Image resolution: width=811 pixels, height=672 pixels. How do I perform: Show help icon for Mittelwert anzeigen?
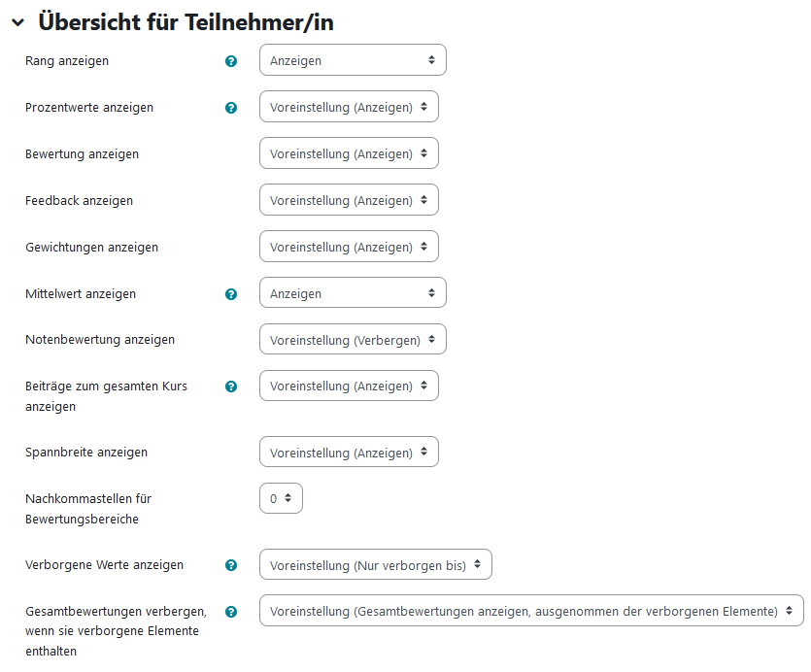coord(231,294)
